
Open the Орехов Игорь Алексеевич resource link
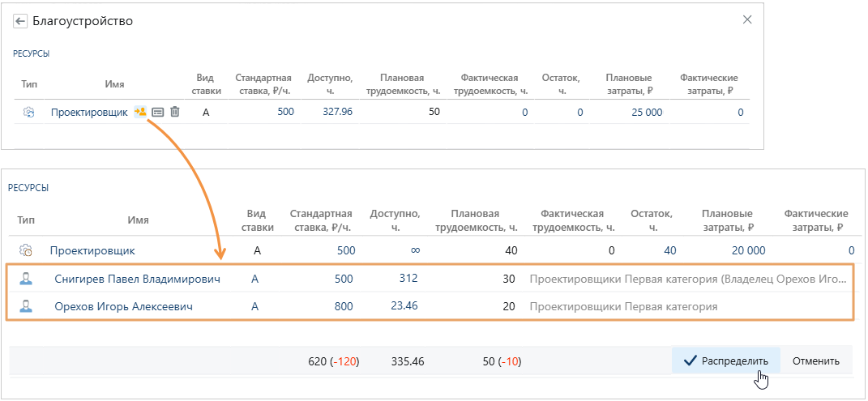tap(123, 307)
